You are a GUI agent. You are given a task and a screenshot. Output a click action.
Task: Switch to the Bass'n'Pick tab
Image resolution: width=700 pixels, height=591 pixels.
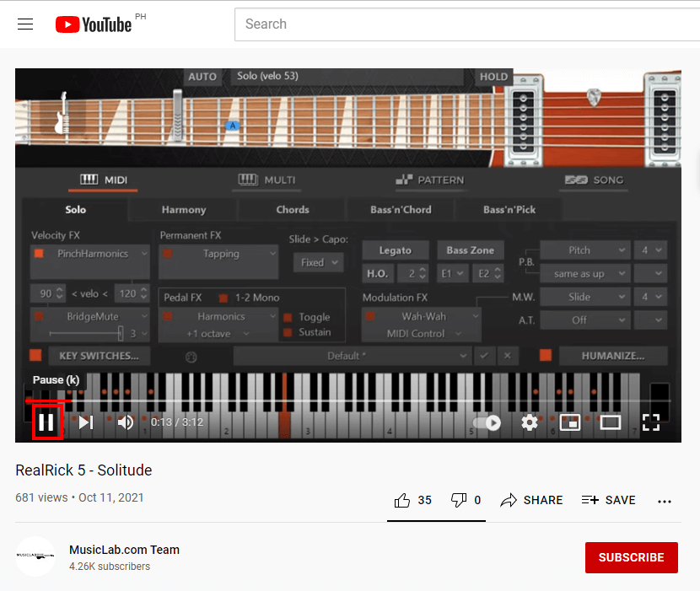click(509, 210)
